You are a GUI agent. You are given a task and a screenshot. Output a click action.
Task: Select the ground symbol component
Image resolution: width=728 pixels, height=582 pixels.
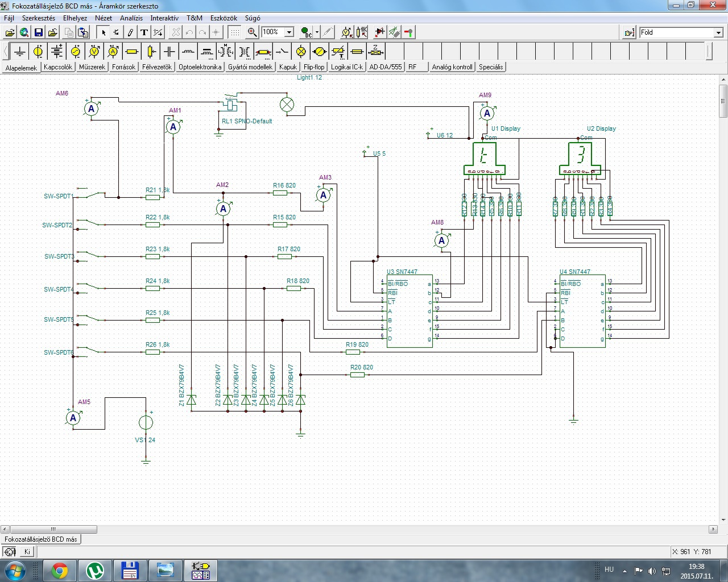(20, 52)
